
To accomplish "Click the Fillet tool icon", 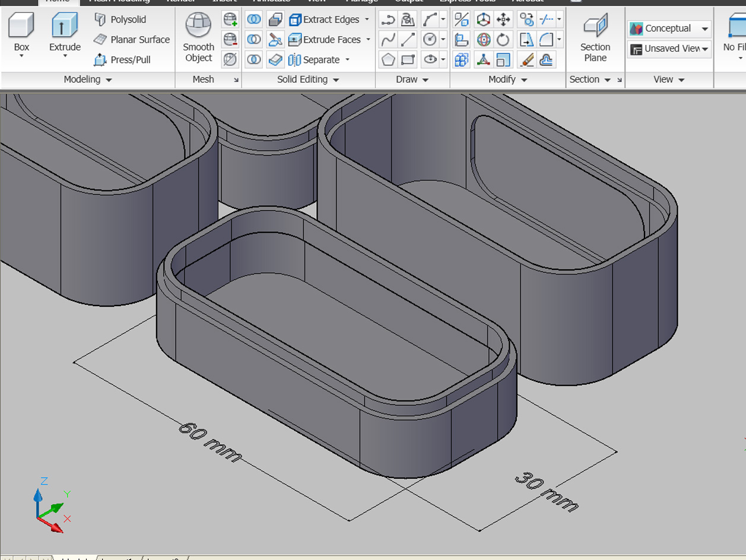I will click(x=546, y=40).
